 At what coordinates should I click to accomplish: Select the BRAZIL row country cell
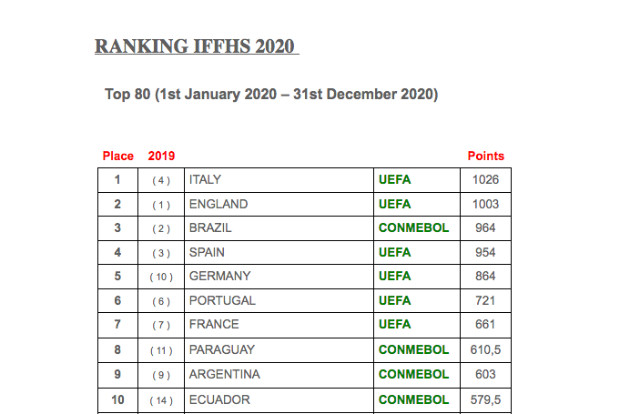pos(279,228)
